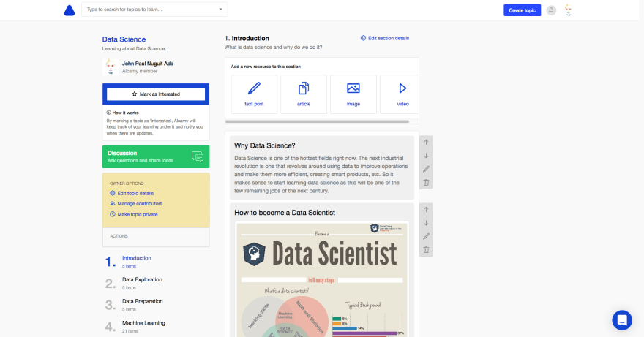The height and width of the screenshot is (337, 644).
Task: Click the 1. Introduction section heading
Action: [x=247, y=38]
